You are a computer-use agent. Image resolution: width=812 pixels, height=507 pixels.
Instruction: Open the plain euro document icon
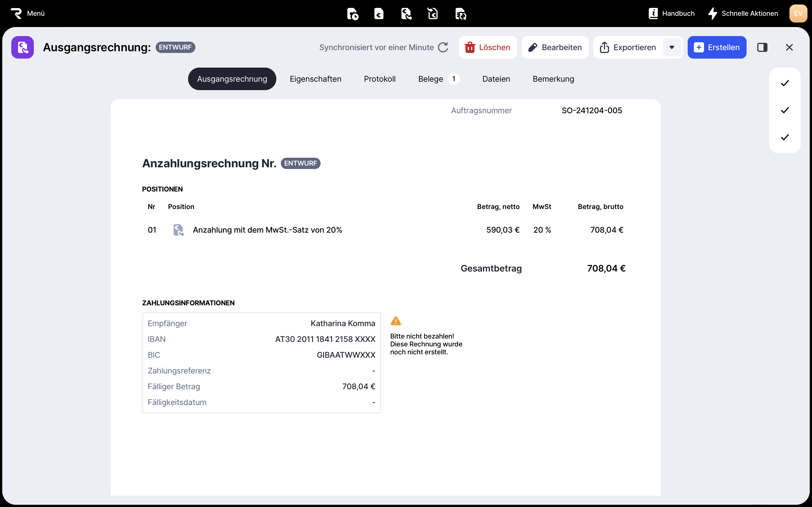point(379,14)
